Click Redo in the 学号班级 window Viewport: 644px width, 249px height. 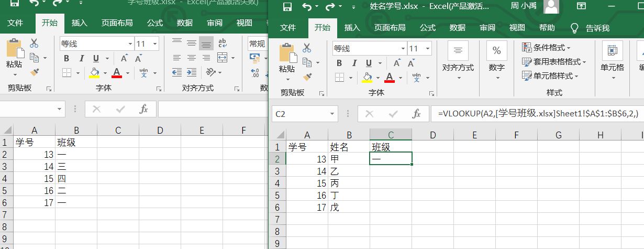coord(58,3)
